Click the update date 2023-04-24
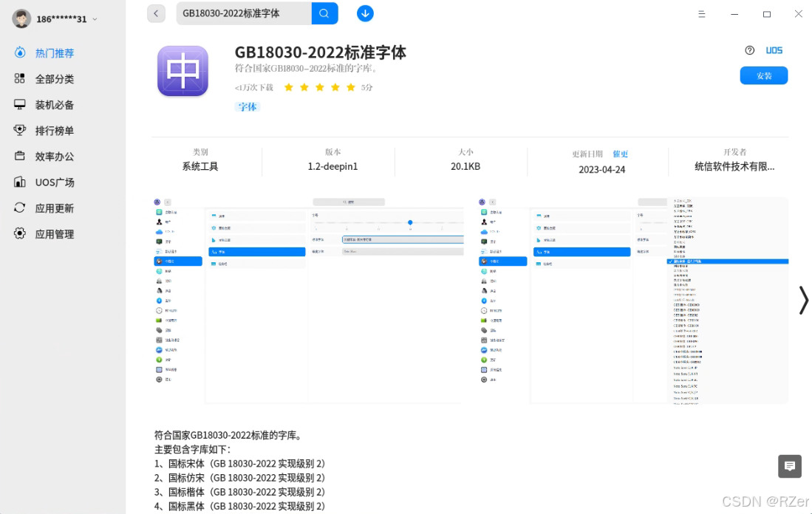Screen dimensions: 812x514 tap(601, 170)
